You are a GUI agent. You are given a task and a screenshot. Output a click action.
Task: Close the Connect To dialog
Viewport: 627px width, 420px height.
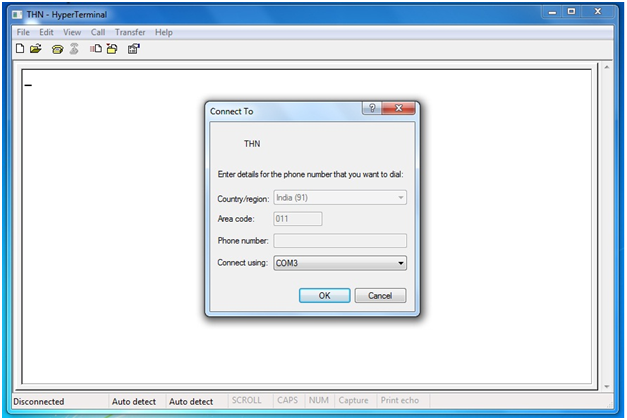398,108
